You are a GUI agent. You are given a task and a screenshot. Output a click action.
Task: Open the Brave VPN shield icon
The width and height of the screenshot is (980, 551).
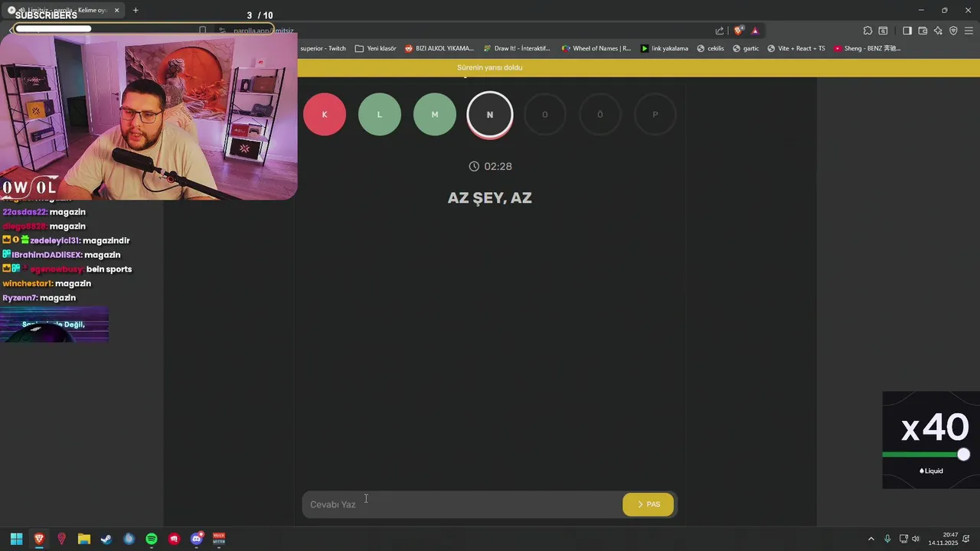[x=953, y=31]
